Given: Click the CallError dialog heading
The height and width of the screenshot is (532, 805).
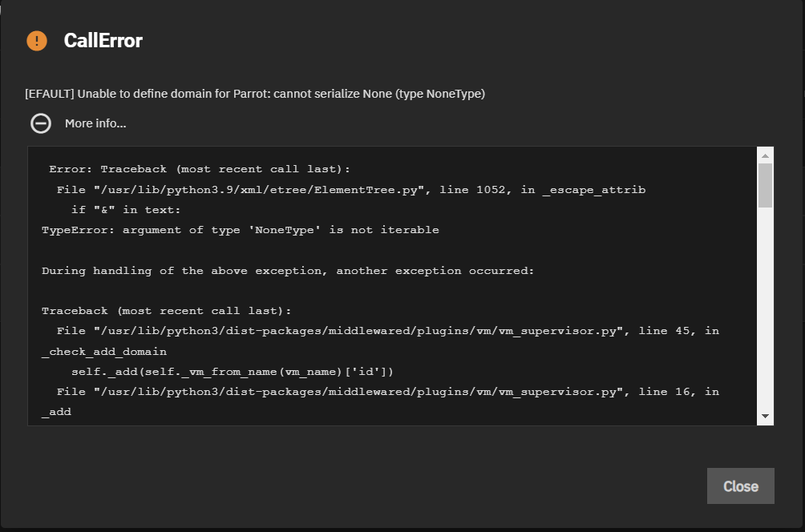Looking at the screenshot, I should click(103, 41).
